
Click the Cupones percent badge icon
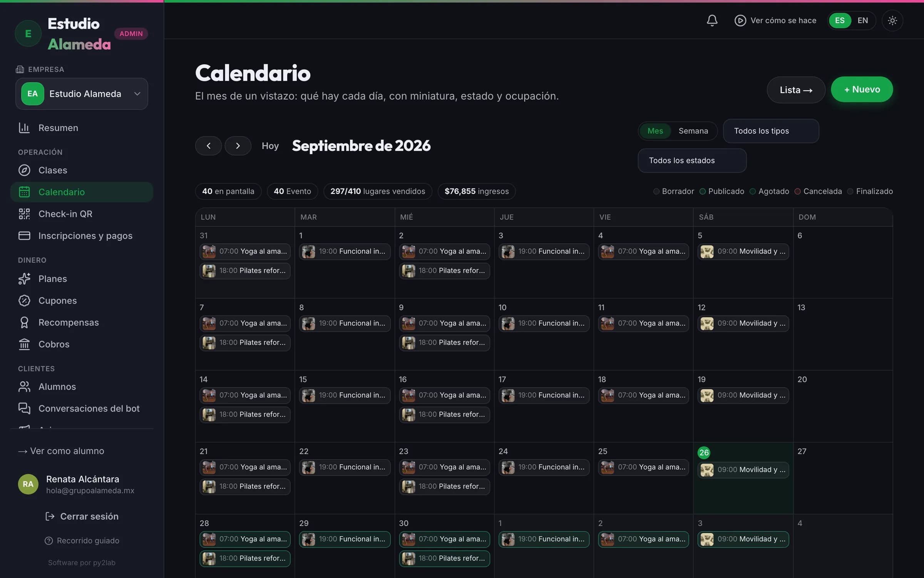24,301
